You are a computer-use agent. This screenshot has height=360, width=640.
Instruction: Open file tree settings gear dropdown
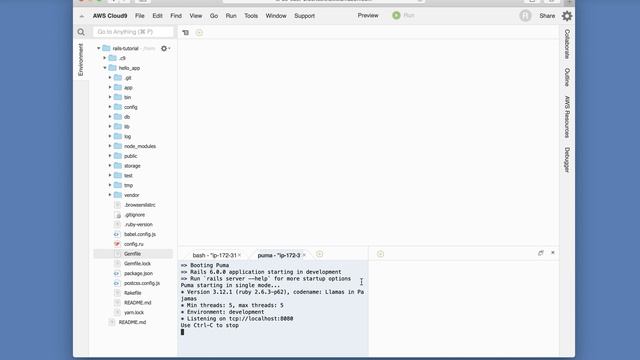pos(165,49)
